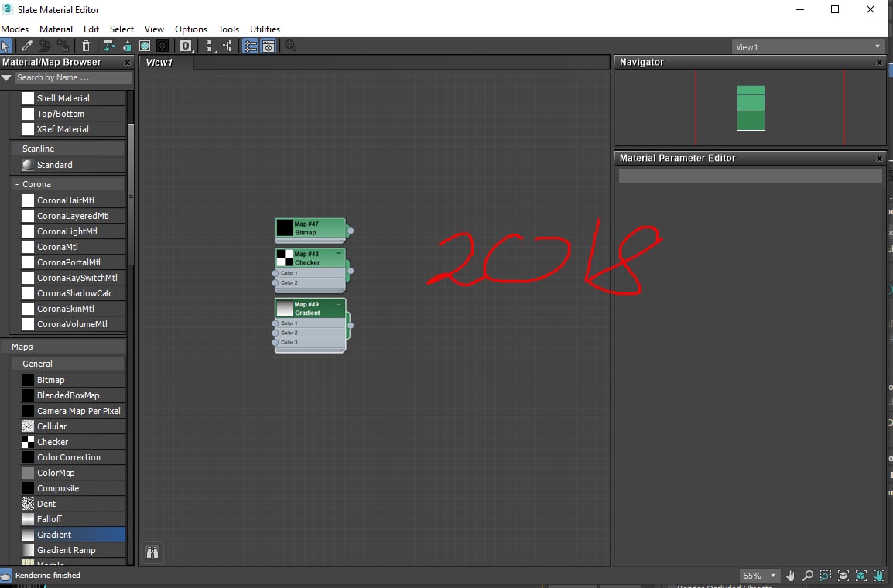Activate the Zoom magnifier tool
This screenshot has height=588, width=893.
[808, 576]
